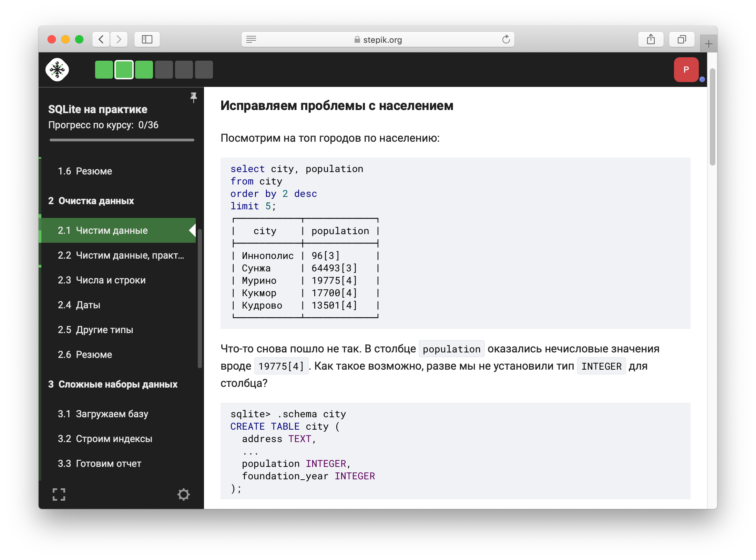Click the Safari Reader view icon
This screenshot has height=560, width=756.
click(251, 39)
